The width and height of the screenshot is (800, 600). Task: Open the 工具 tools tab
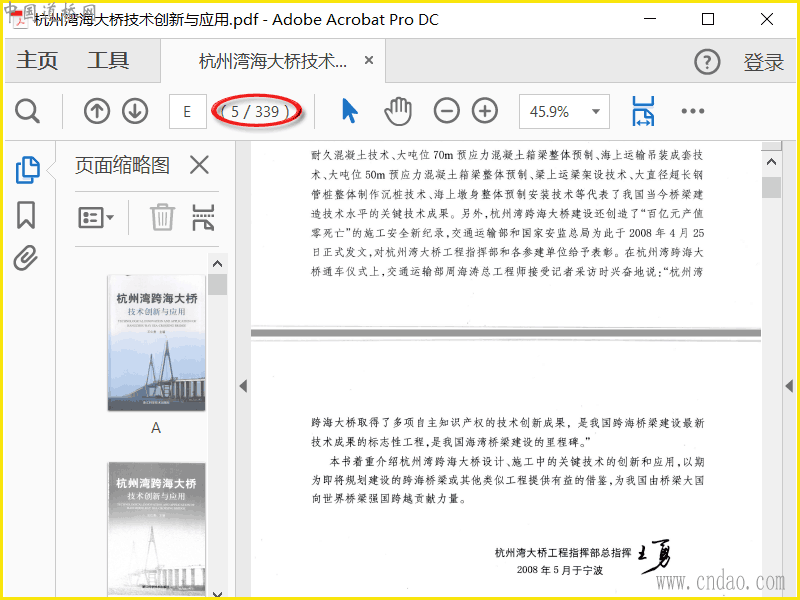108,60
